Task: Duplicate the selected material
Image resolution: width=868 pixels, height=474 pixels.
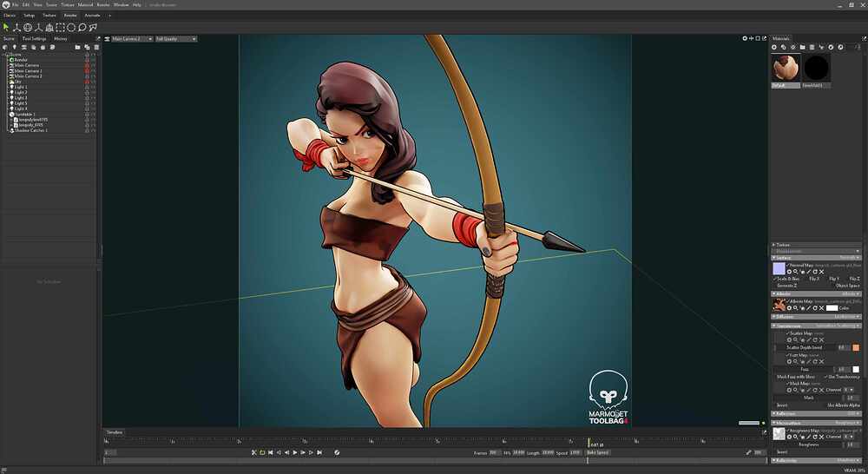Action: 783,47
